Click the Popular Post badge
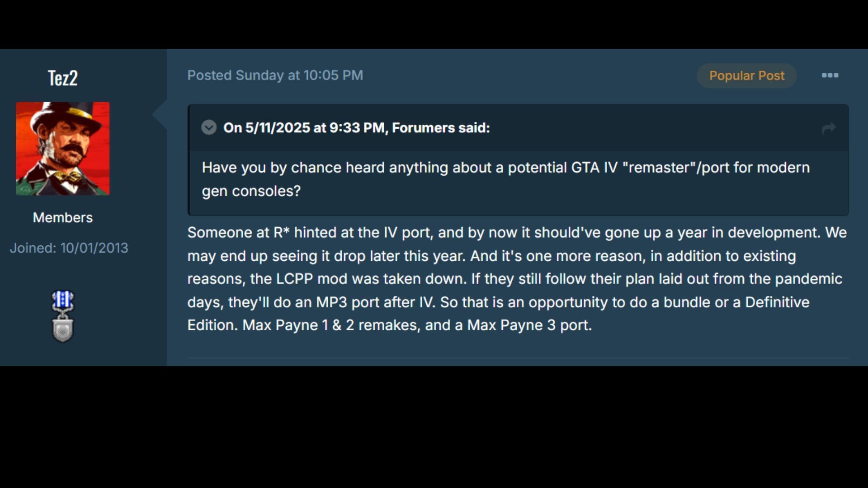868x488 pixels. (746, 75)
